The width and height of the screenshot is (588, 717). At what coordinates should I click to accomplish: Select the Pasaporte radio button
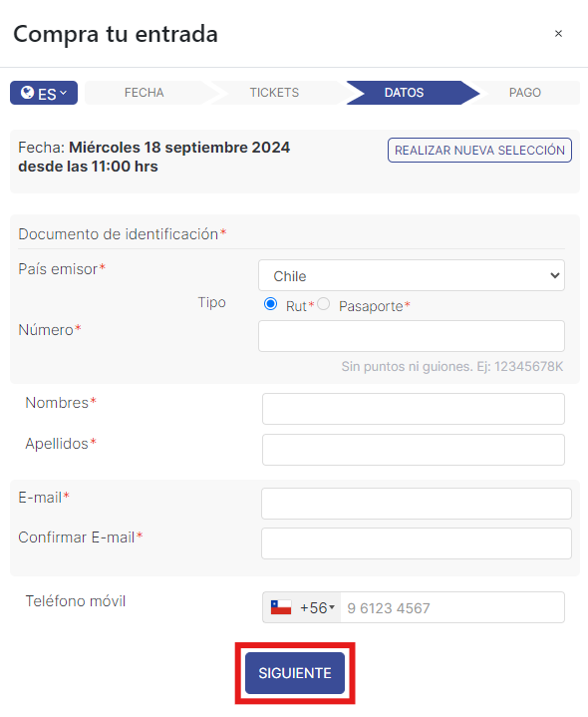point(324,304)
